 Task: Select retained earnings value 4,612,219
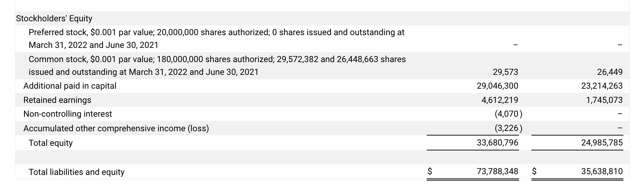click(500, 100)
